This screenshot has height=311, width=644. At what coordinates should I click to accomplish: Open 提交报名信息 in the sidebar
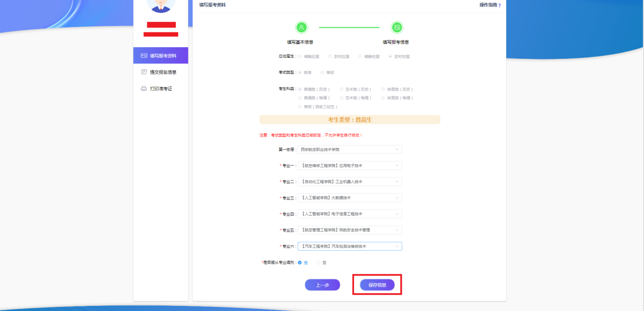click(163, 72)
